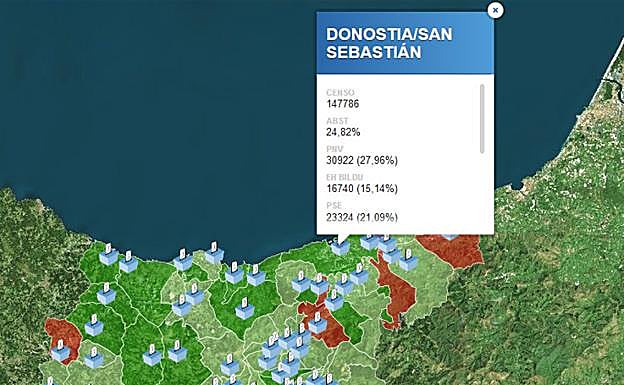Close the Donostia/San Sebastián popup
The width and height of the screenshot is (624, 385).
pos(495,10)
